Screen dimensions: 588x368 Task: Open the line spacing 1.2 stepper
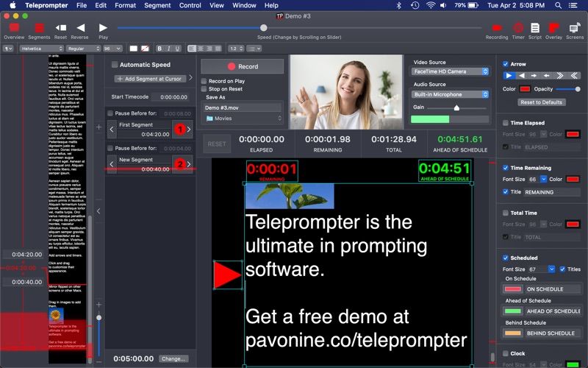236,49
